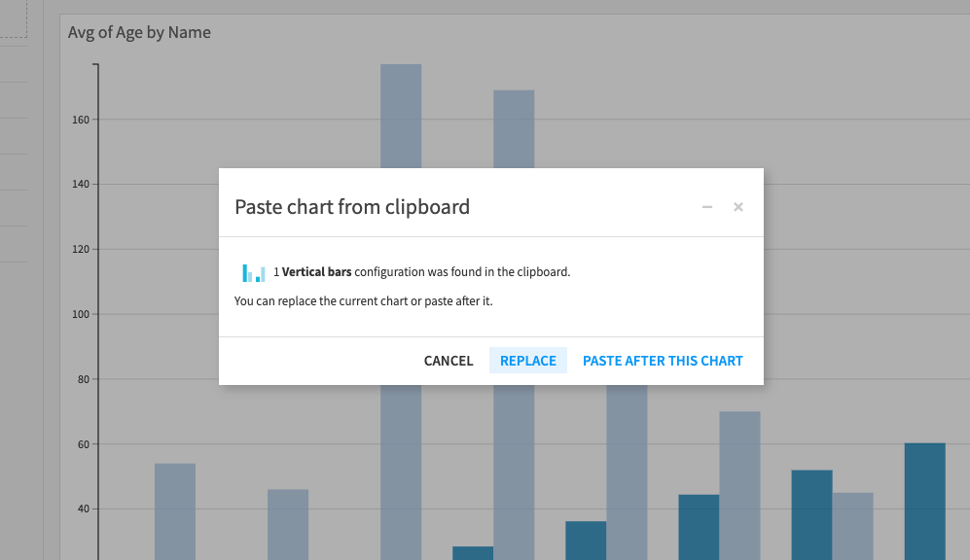The width and height of the screenshot is (970, 560).
Task: Replace the current chart with clipboard chart
Action: click(528, 361)
